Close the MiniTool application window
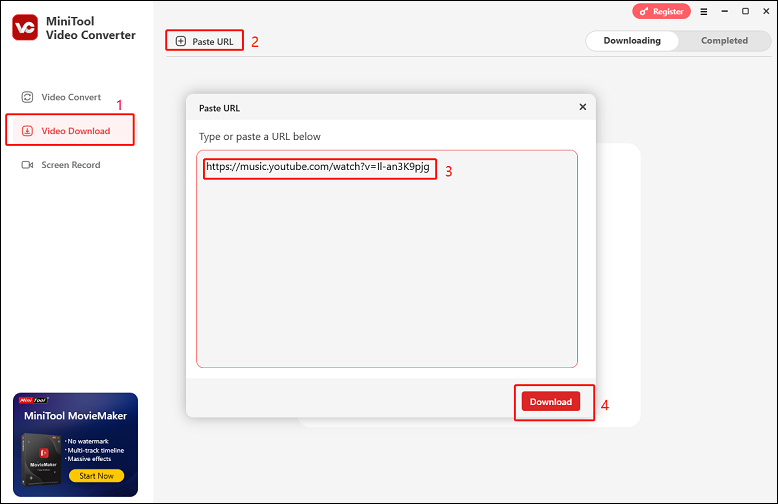The width and height of the screenshot is (778, 504). click(766, 11)
